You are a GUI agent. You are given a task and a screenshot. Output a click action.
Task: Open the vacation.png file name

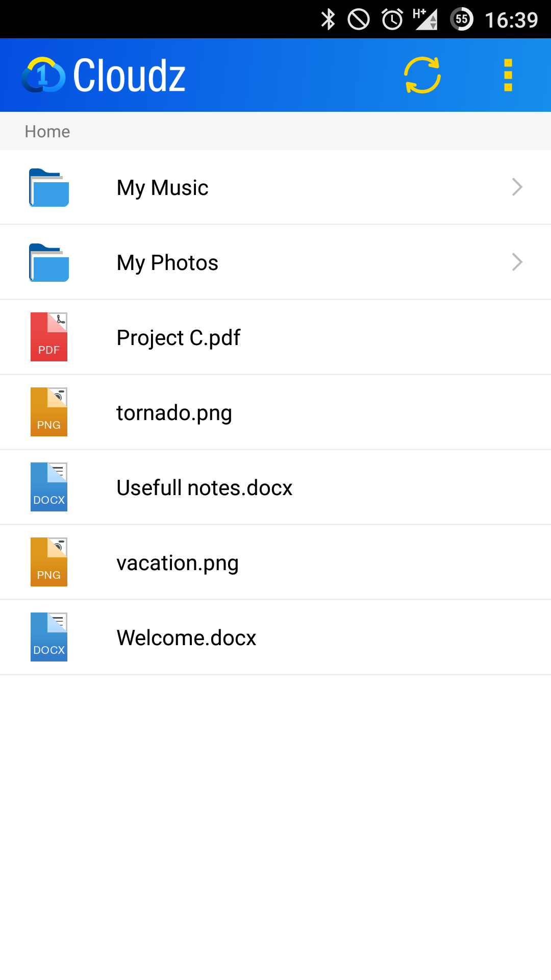click(177, 563)
